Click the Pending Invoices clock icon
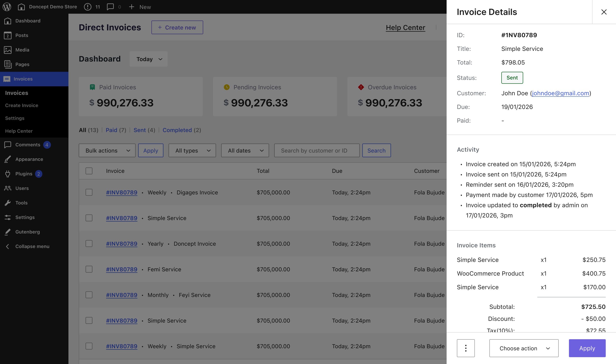The image size is (616, 364). pos(227,87)
